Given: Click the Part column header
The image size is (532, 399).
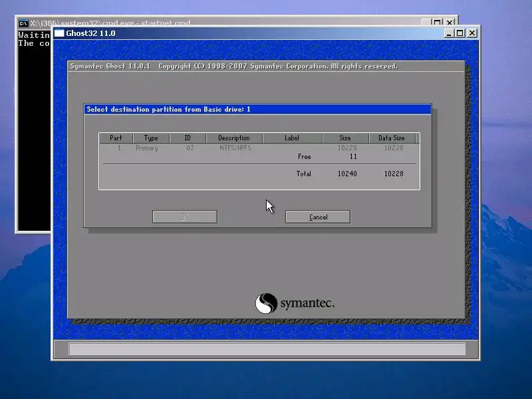Looking at the screenshot, I should click(116, 138).
